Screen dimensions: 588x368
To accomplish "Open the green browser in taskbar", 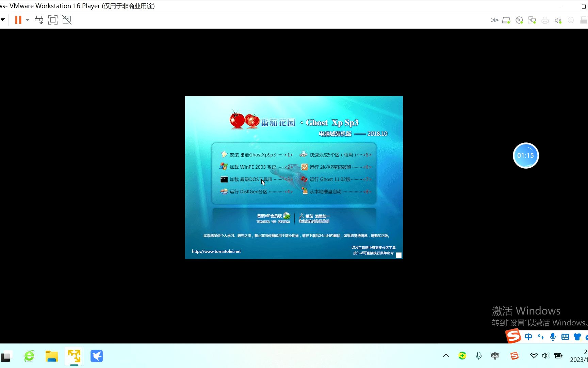I will [29, 356].
